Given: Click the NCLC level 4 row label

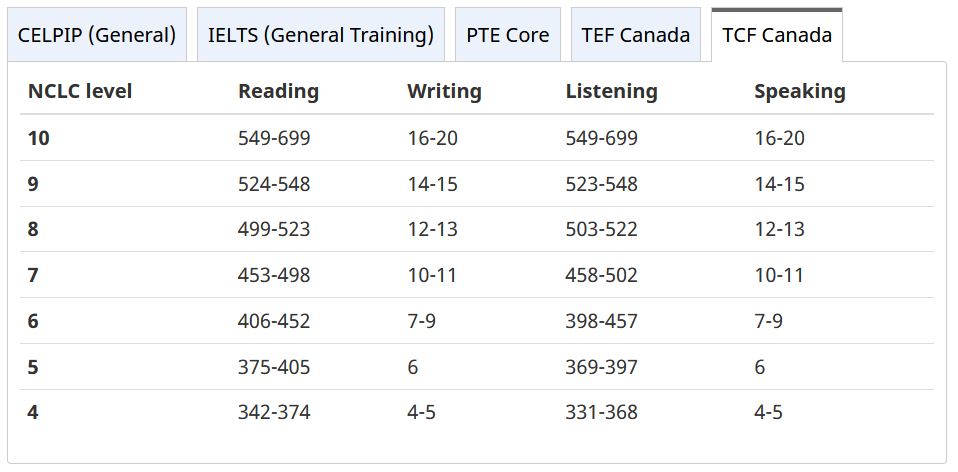Looking at the screenshot, I should point(33,413).
